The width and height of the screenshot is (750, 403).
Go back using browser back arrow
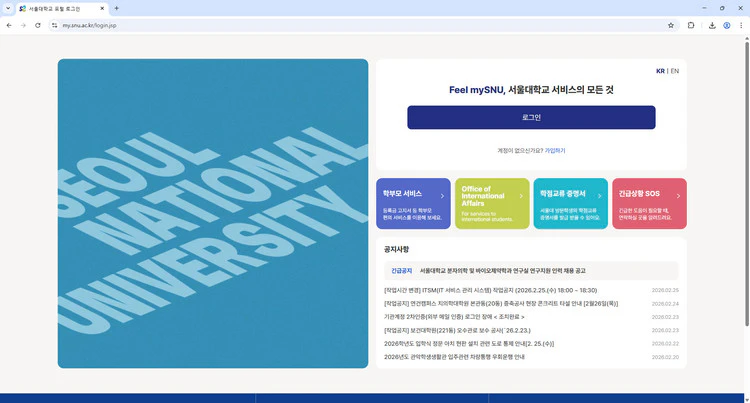coord(9,25)
